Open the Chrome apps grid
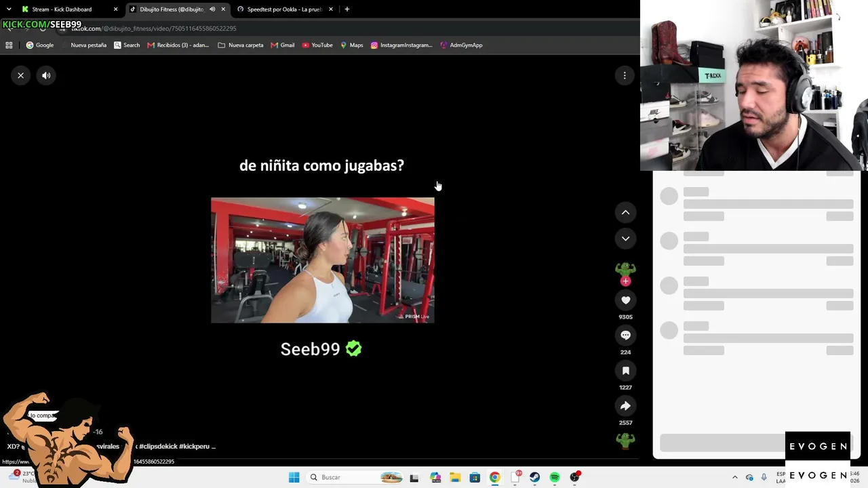Viewport: 868px width, 488px height. coord(9,45)
